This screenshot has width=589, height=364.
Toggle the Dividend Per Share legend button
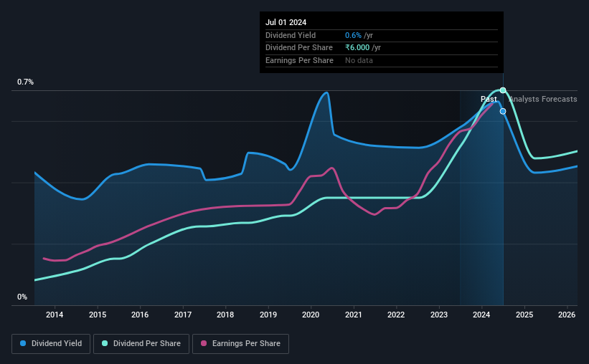pyautogui.click(x=141, y=344)
